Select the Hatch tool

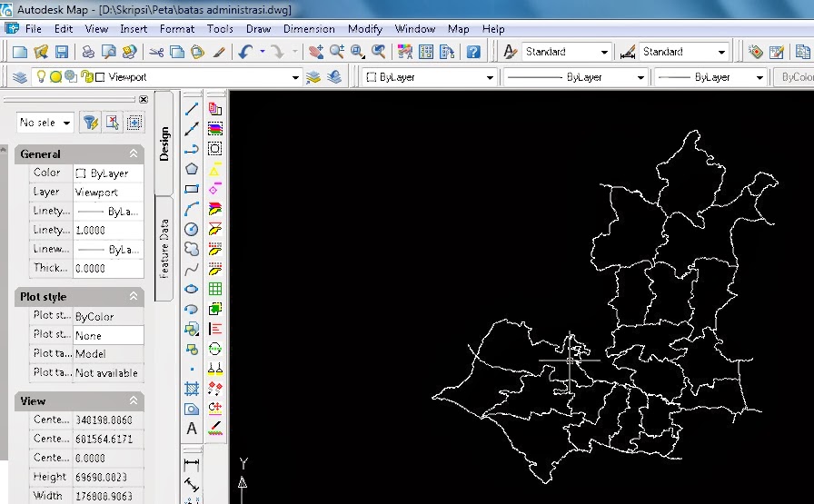coord(192,389)
